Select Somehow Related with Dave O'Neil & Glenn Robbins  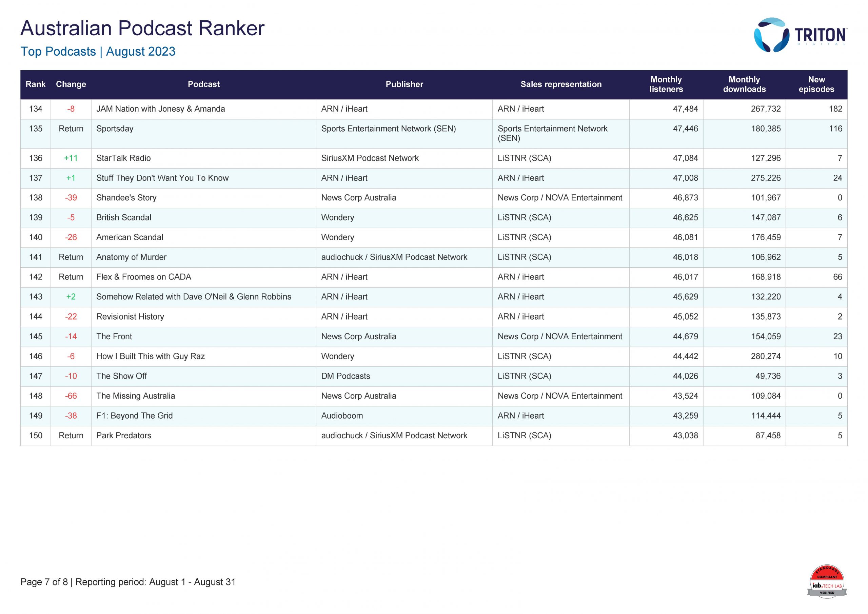(x=194, y=296)
